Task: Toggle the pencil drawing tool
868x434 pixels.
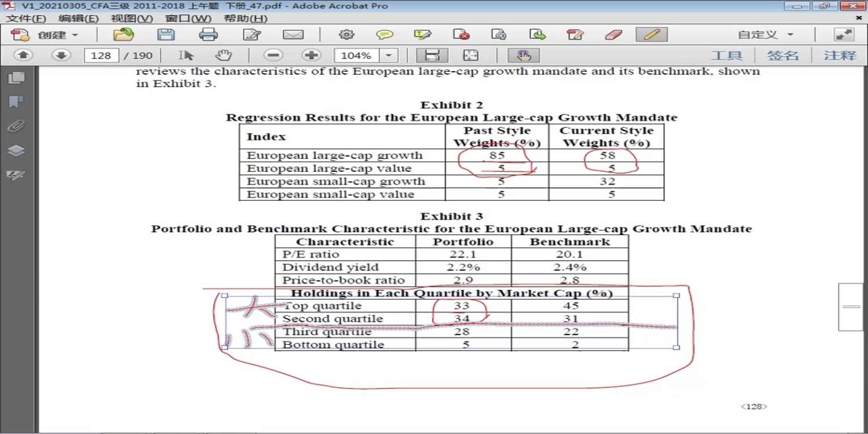Action: pos(652,35)
